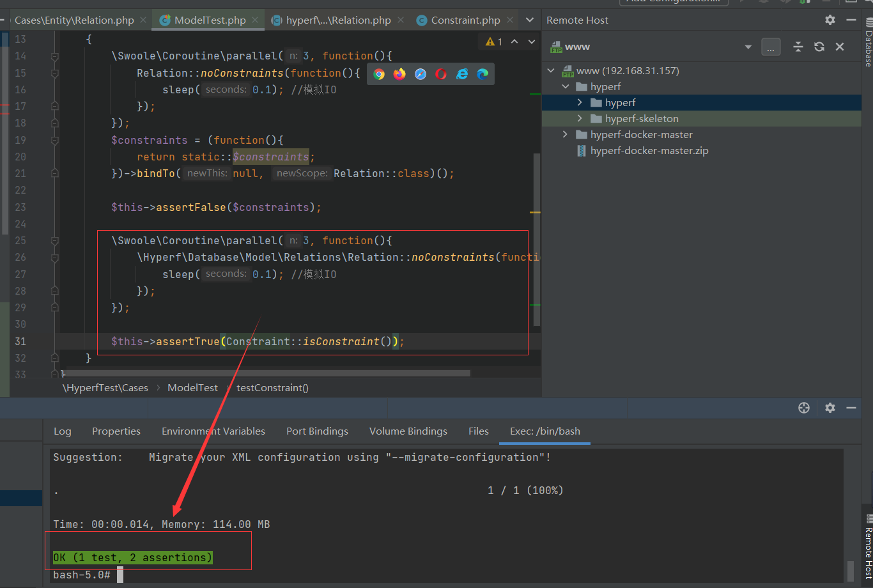Close the remote connection with the X icon

coord(840,46)
